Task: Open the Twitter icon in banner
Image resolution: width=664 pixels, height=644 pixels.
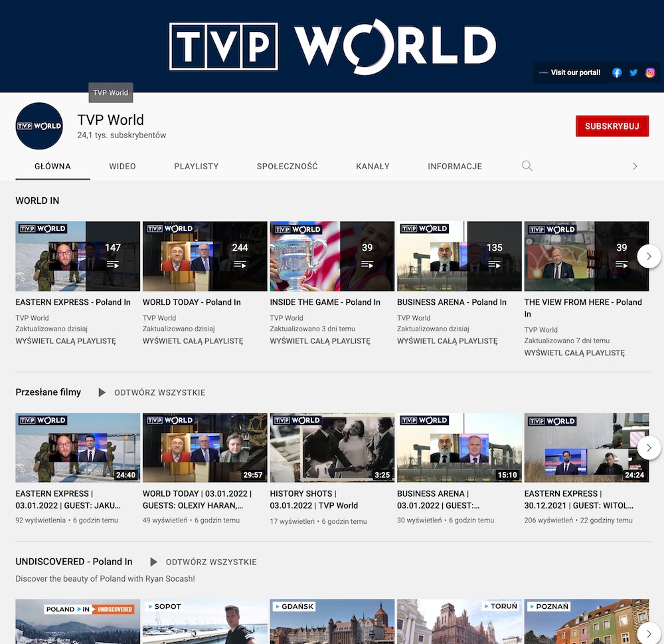Action: [633, 73]
